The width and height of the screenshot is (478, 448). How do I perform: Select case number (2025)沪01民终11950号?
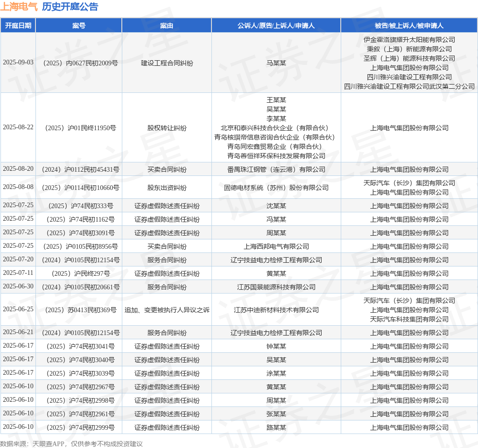(x=79, y=128)
